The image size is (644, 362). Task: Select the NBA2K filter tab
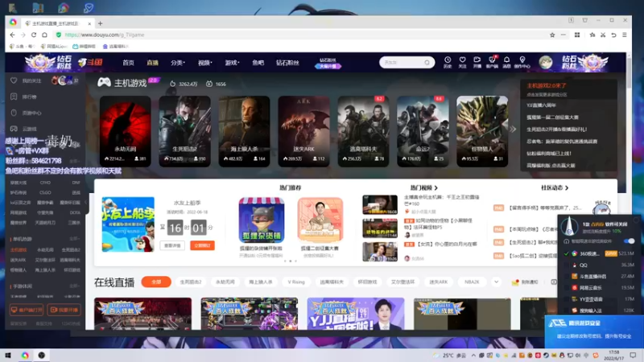pos(472,282)
